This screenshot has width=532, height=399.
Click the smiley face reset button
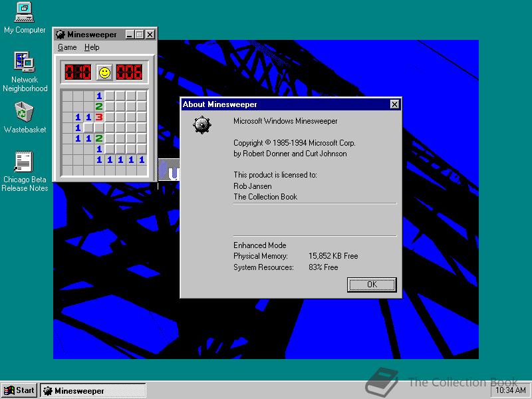104,72
